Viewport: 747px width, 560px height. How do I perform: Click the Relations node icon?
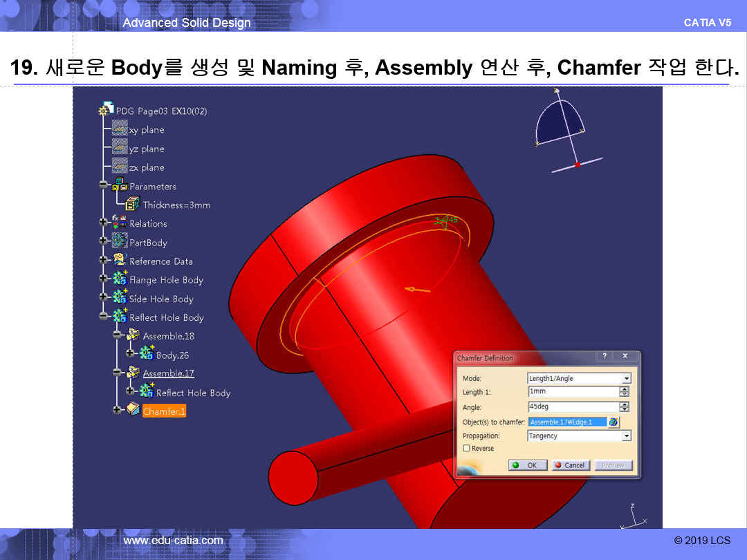click(119, 223)
